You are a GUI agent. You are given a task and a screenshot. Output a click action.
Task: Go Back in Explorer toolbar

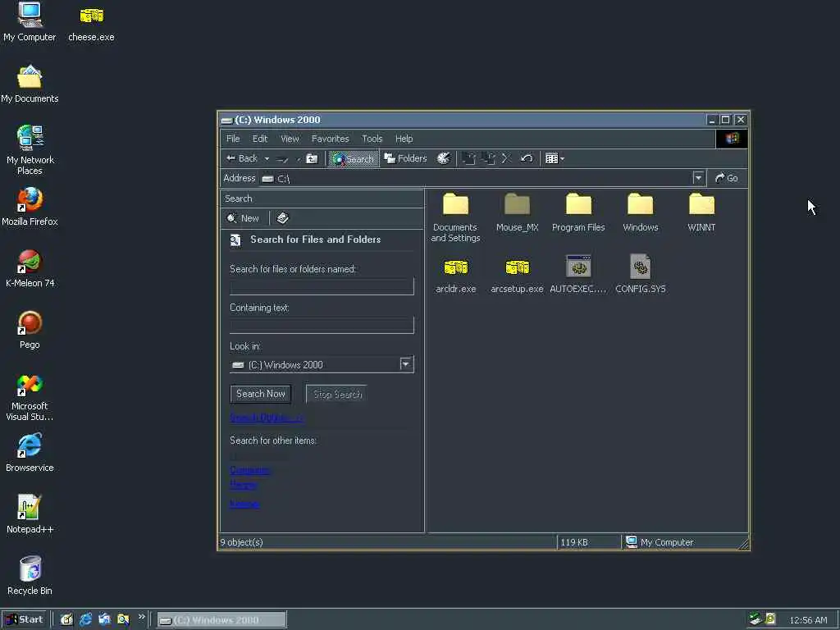click(x=242, y=158)
